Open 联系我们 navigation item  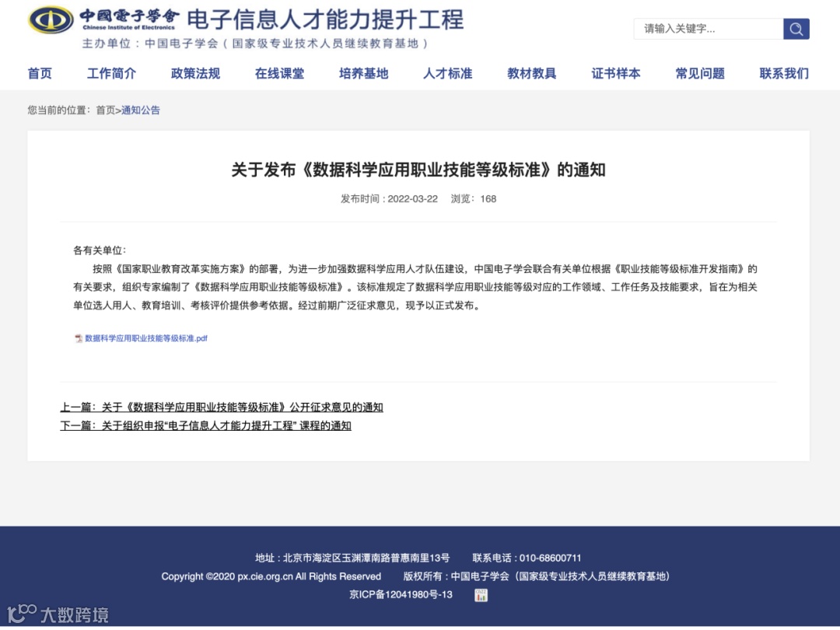point(784,73)
